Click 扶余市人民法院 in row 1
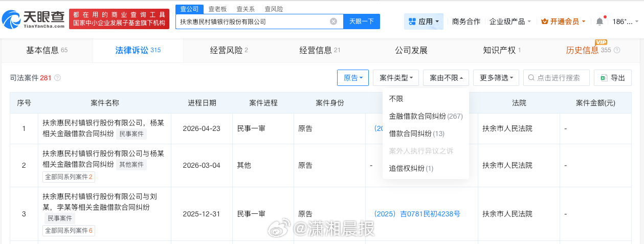Viewport: 644px width, 244px height. (507, 128)
